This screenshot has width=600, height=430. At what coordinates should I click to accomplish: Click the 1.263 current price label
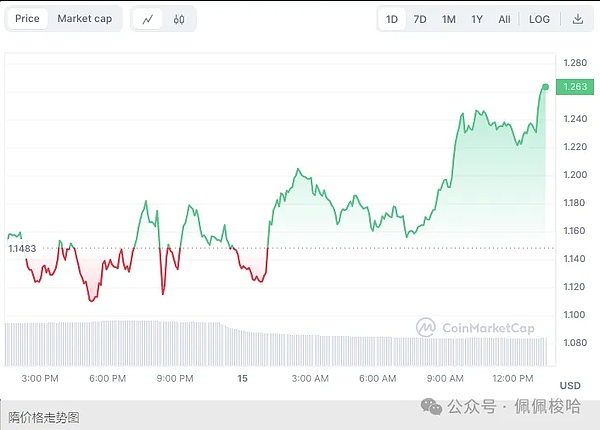click(577, 87)
